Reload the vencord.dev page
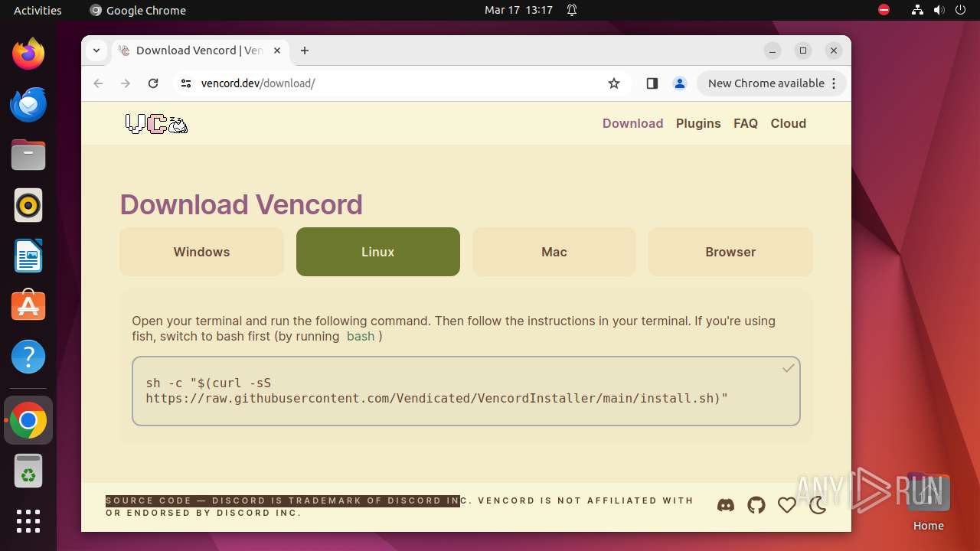Viewport: 980px width, 551px height. (153, 83)
